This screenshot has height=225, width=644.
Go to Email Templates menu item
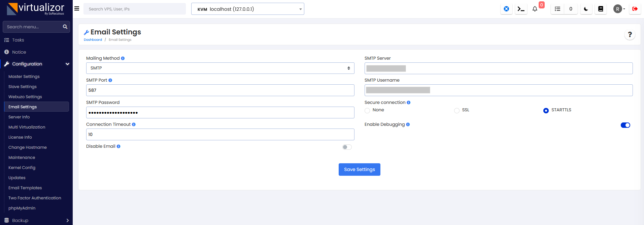[25, 188]
